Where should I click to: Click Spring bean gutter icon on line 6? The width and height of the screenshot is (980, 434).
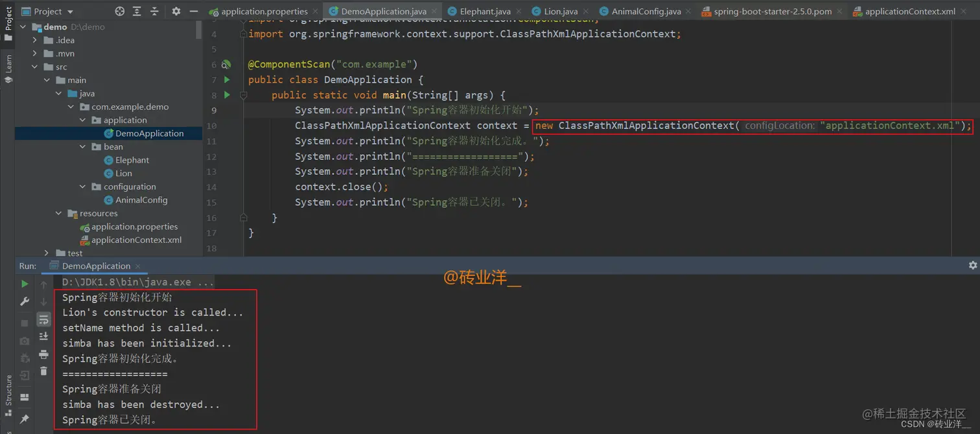pos(226,65)
